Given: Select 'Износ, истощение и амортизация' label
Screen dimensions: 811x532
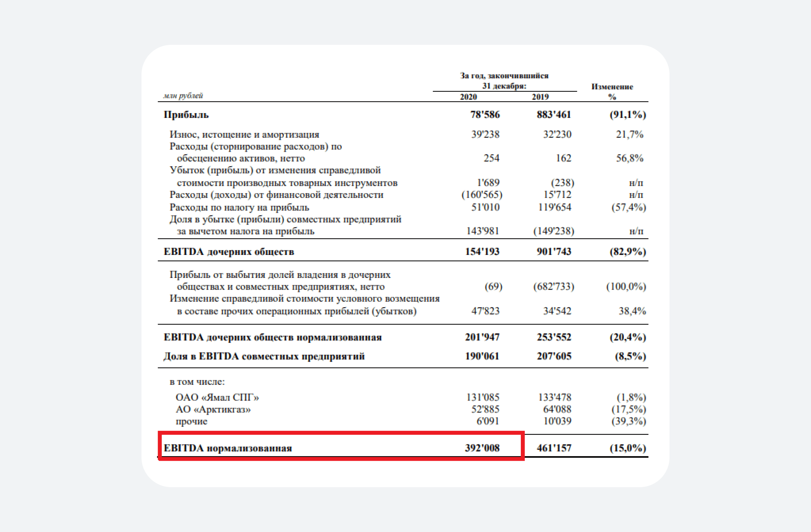Looking at the screenshot, I should 244,135.
